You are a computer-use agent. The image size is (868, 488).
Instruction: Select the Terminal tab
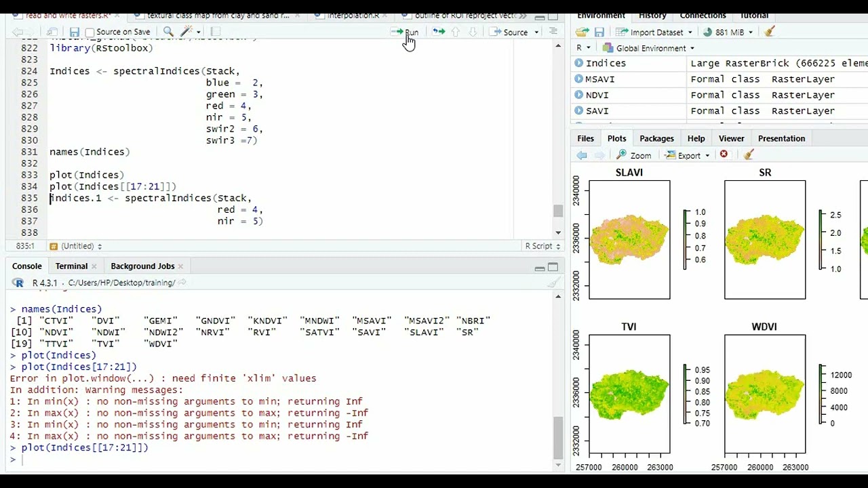[x=71, y=266]
